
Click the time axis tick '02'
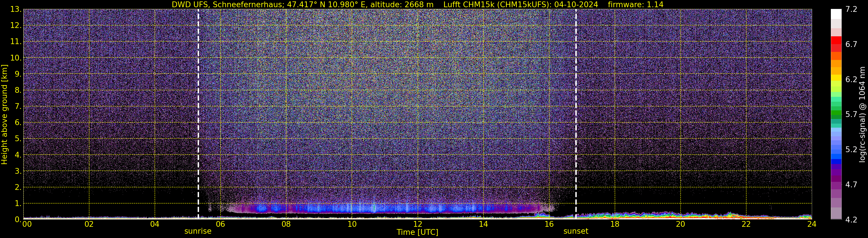coord(89,224)
